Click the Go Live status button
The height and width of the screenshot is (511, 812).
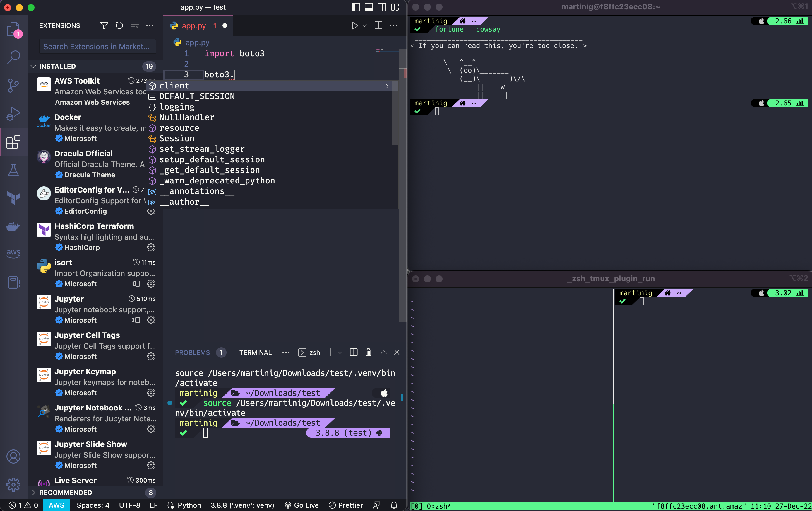coord(301,505)
